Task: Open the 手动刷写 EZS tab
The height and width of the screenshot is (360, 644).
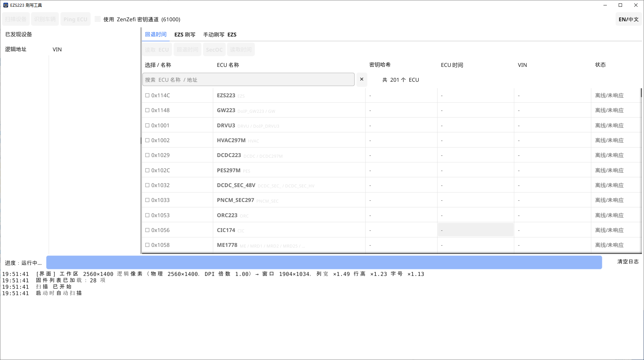Action: coord(220,34)
